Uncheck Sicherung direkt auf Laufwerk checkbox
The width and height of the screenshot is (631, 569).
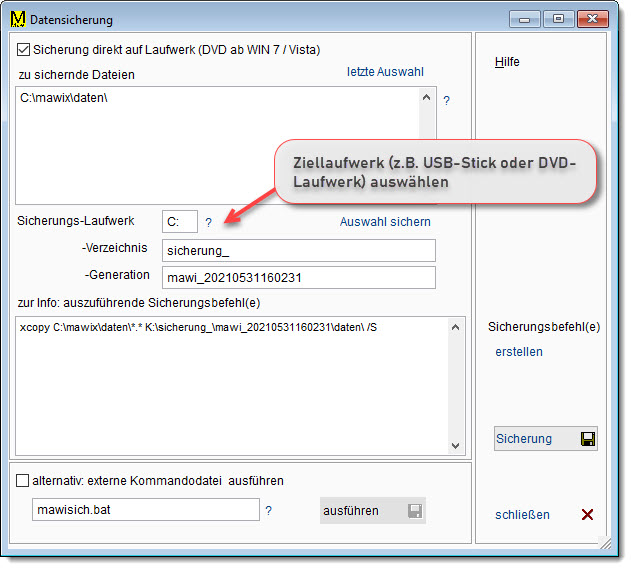(x=25, y=49)
